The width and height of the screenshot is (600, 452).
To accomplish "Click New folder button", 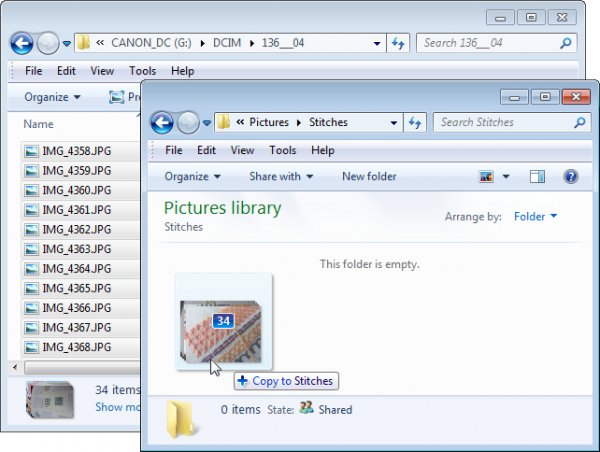I will [369, 177].
